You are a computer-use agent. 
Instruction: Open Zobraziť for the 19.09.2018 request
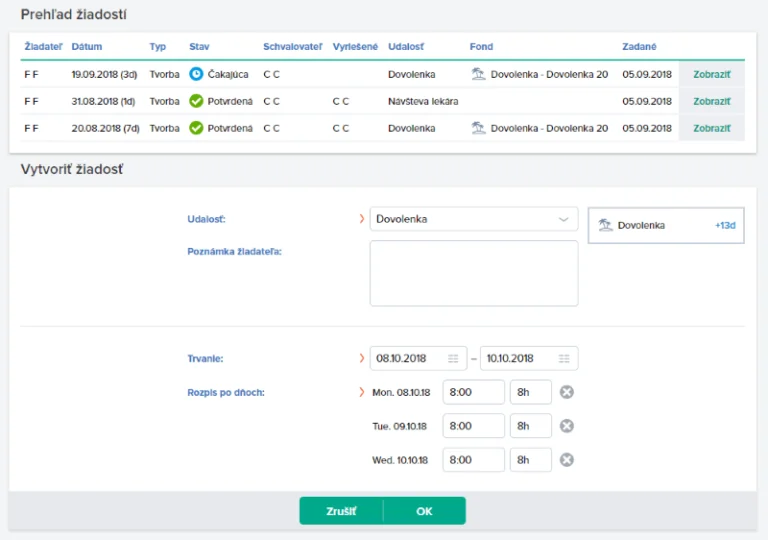tap(711, 74)
